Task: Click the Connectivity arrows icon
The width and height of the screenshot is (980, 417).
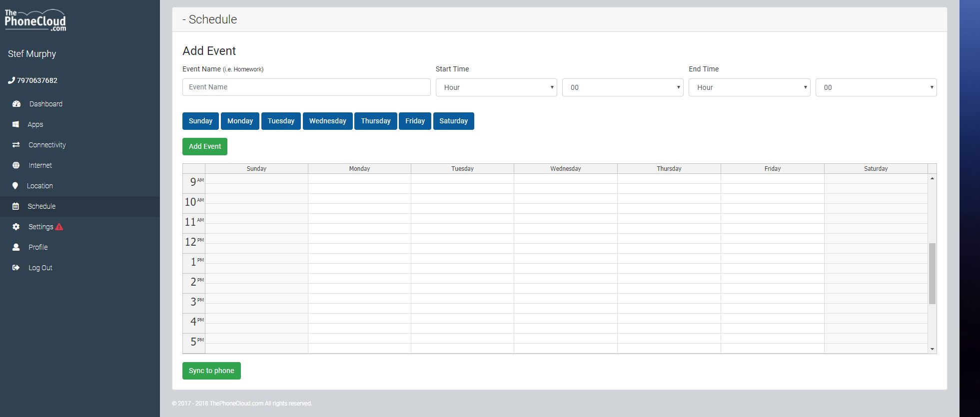Action: [x=16, y=145]
